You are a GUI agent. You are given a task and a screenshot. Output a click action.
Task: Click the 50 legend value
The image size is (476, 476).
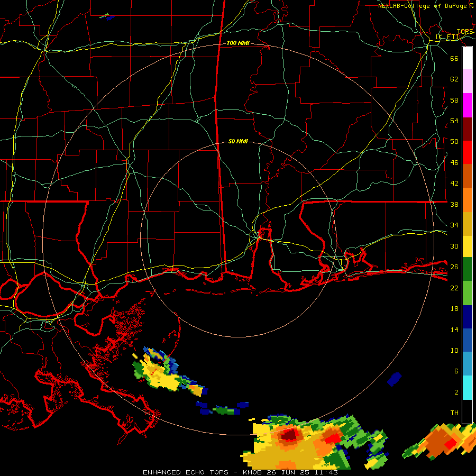coord(454,142)
